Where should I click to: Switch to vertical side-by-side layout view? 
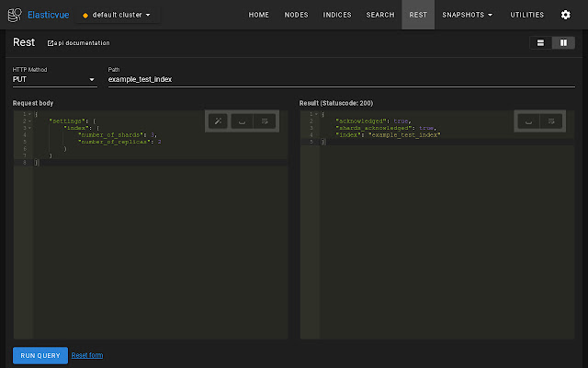tap(561, 43)
